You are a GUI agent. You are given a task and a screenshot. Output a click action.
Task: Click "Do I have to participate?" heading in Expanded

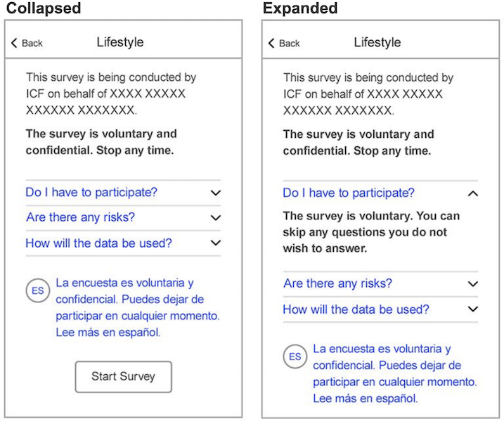(x=349, y=193)
